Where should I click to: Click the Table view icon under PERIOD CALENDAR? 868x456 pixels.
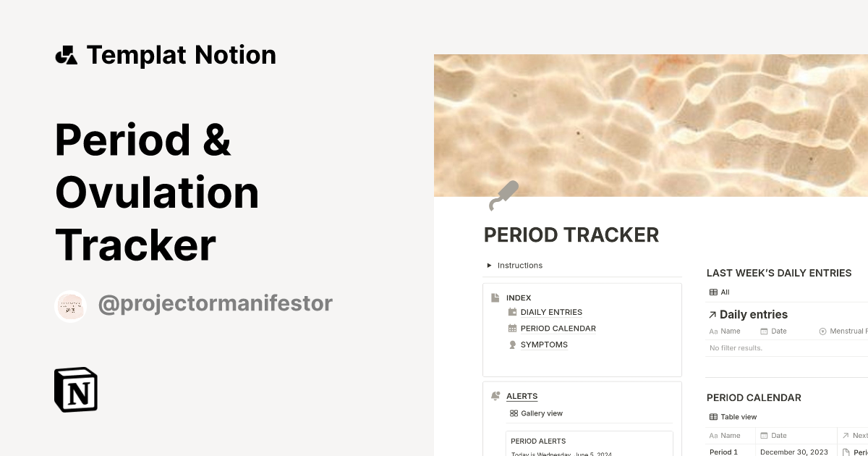713,417
